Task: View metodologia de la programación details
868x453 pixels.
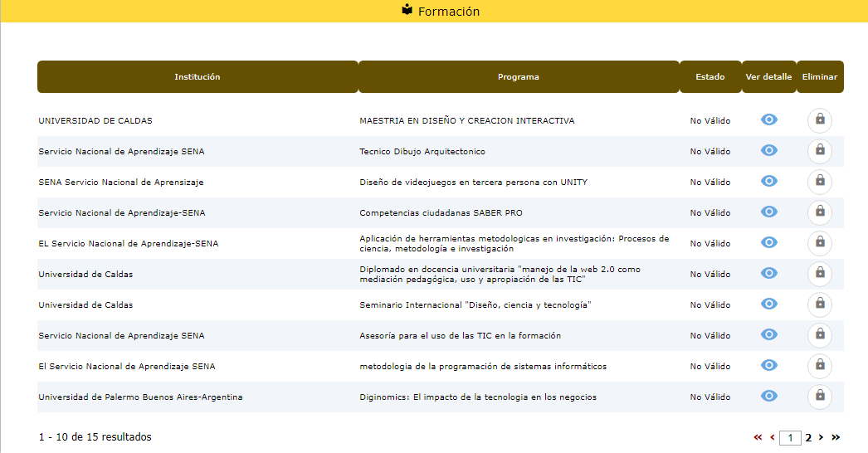Action: coord(769,366)
